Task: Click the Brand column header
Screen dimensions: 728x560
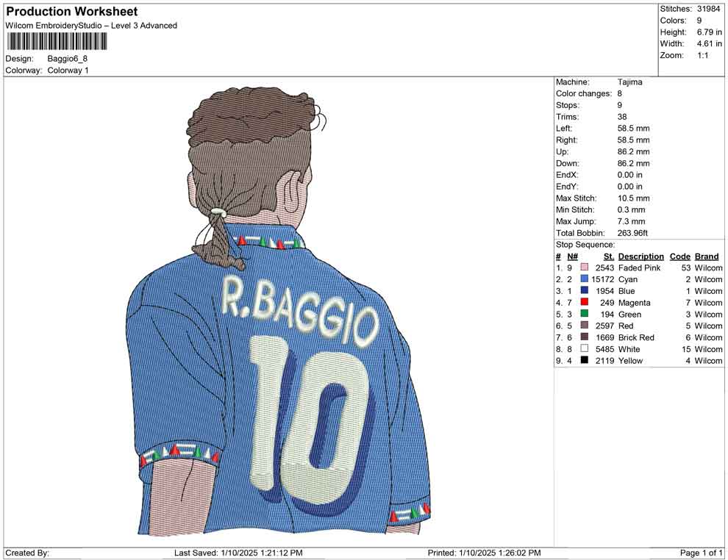Action: [x=707, y=256]
